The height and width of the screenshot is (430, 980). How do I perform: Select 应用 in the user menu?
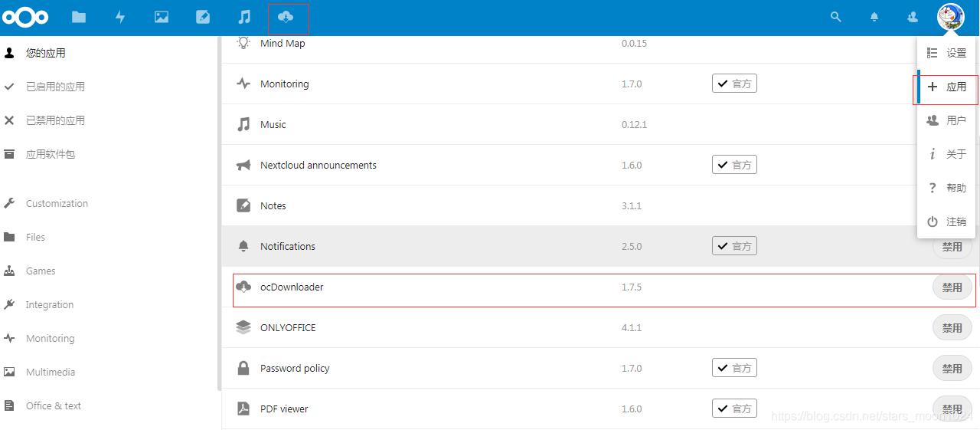point(947,87)
